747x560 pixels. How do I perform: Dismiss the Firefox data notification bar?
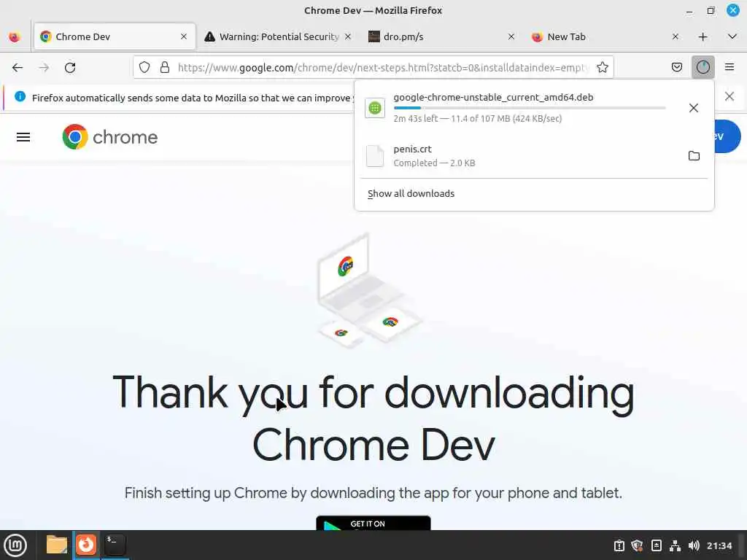[x=729, y=97]
